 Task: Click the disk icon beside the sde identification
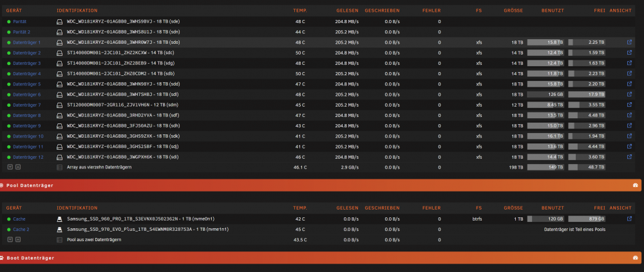(59, 22)
